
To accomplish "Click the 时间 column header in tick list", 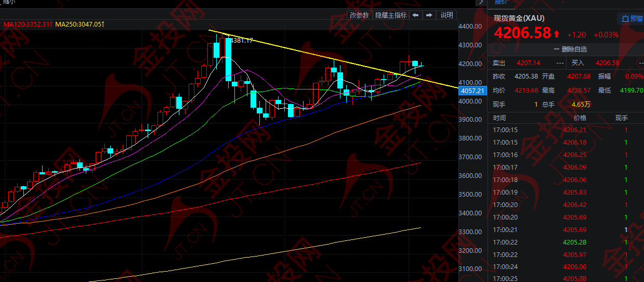I will (x=499, y=118).
